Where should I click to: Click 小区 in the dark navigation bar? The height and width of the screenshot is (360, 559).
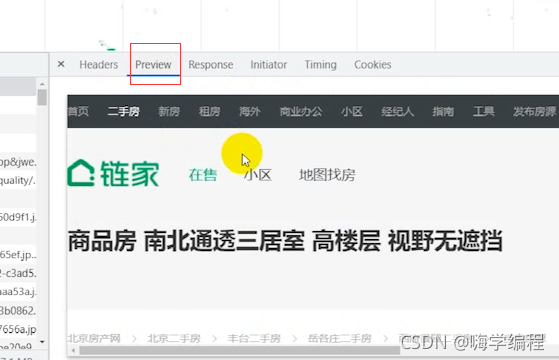click(x=352, y=112)
